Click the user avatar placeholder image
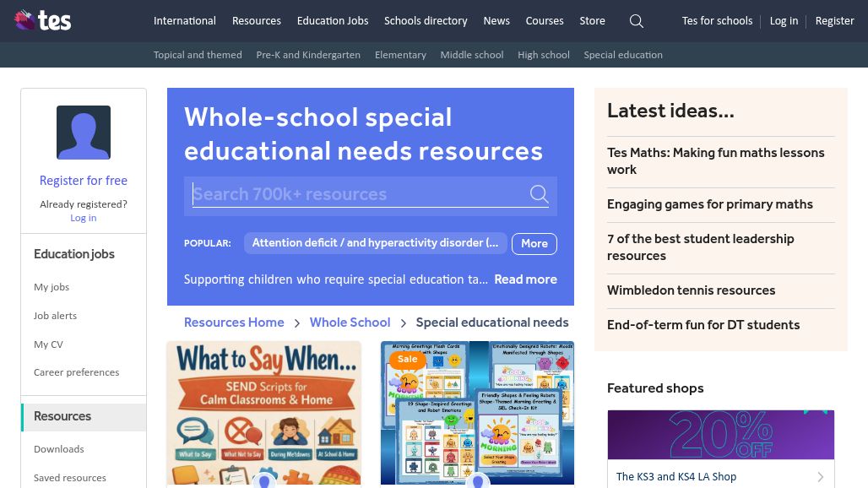The image size is (868, 488). tap(84, 133)
